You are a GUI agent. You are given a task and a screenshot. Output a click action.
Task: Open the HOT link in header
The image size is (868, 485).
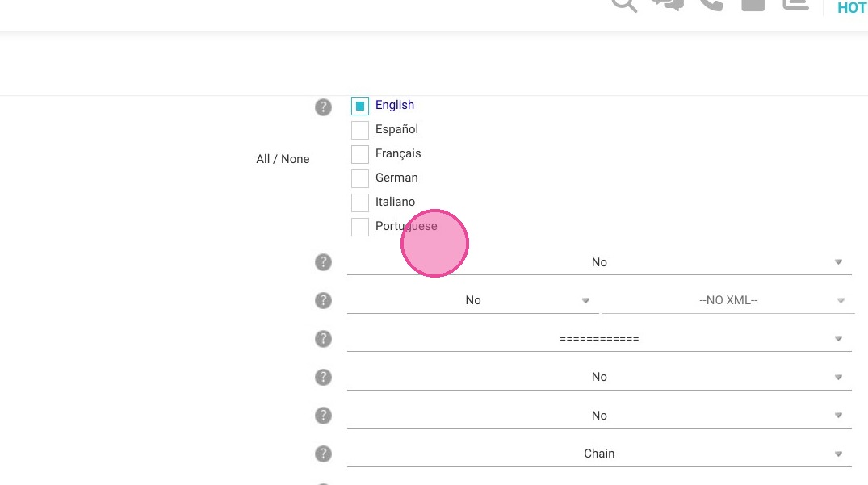(x=853, y=8)
